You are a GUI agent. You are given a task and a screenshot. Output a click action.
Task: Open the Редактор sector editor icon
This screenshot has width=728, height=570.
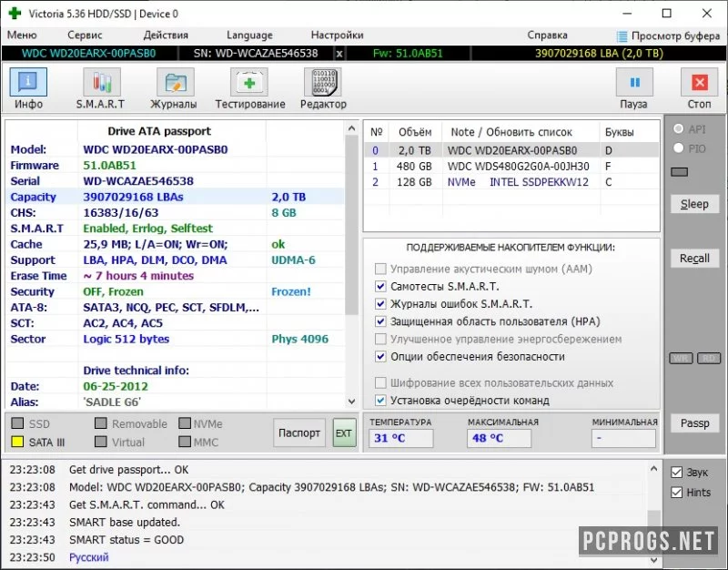tap(323, 82)
